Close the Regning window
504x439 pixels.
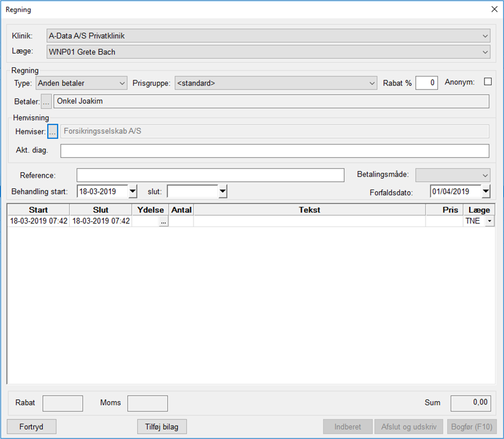coord(494,9)
